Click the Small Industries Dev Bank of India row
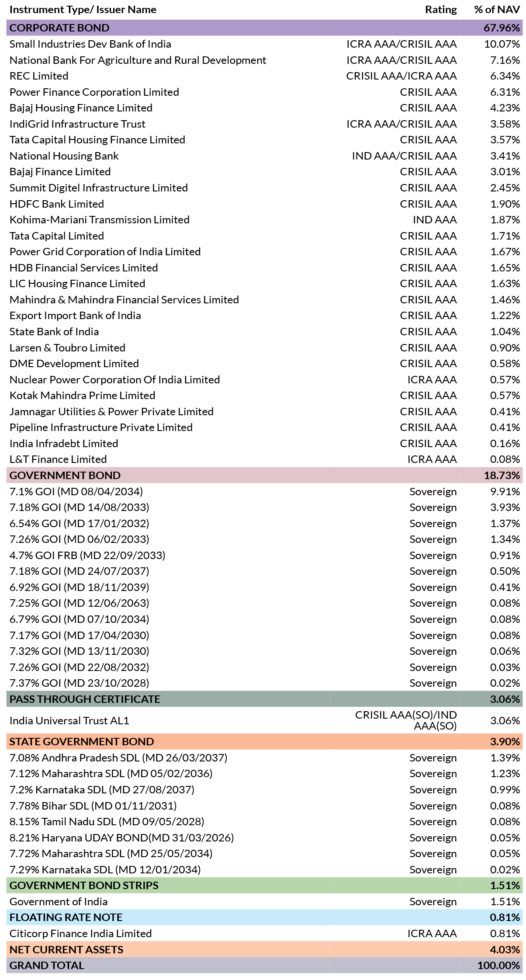 point(264,44)
